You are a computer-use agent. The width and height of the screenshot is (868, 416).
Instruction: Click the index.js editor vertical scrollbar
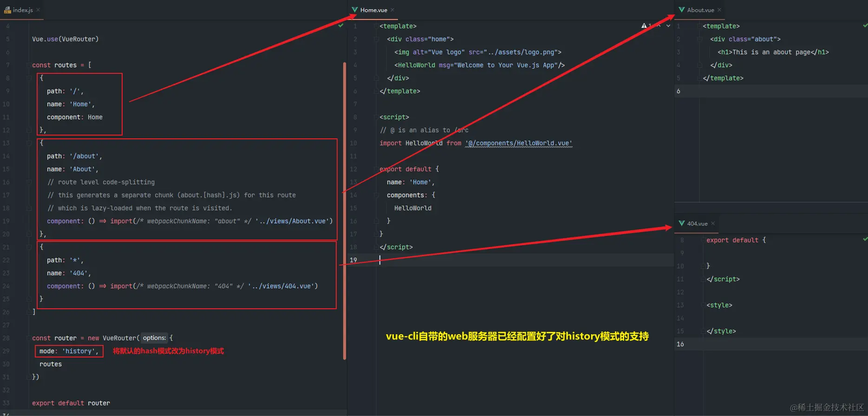pyautogui.click(x=345, y=211)
